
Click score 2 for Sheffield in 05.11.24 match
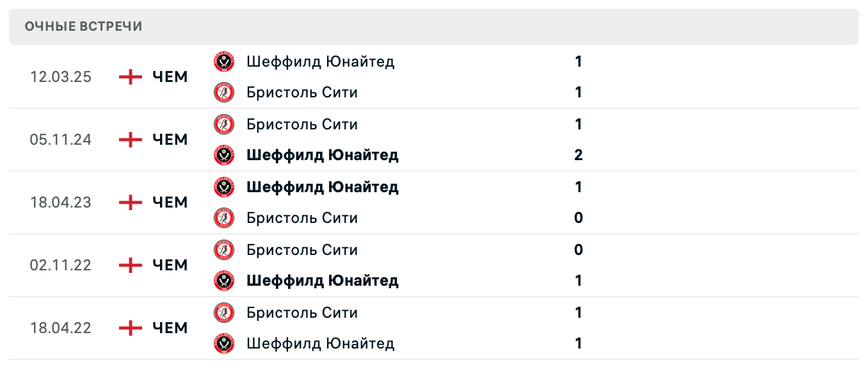(x=579, y=155)
